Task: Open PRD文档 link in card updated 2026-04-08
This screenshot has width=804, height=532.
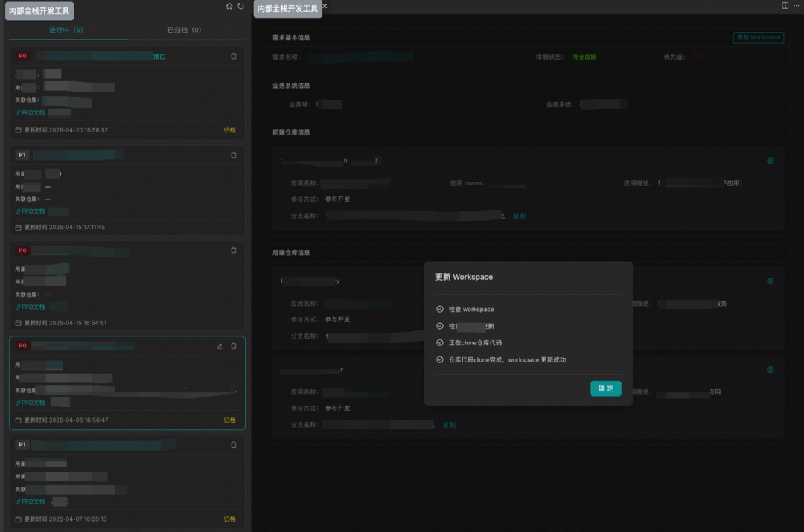Action: [x=31, y=403]
